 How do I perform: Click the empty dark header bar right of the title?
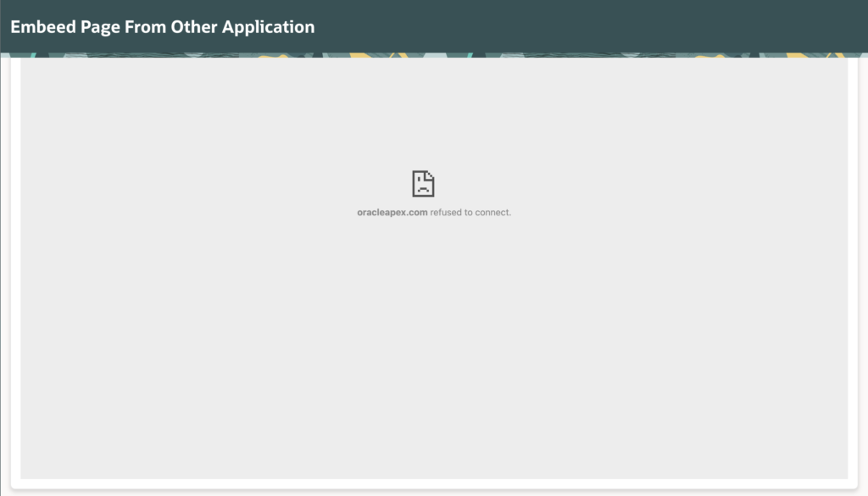coord(593,26)
